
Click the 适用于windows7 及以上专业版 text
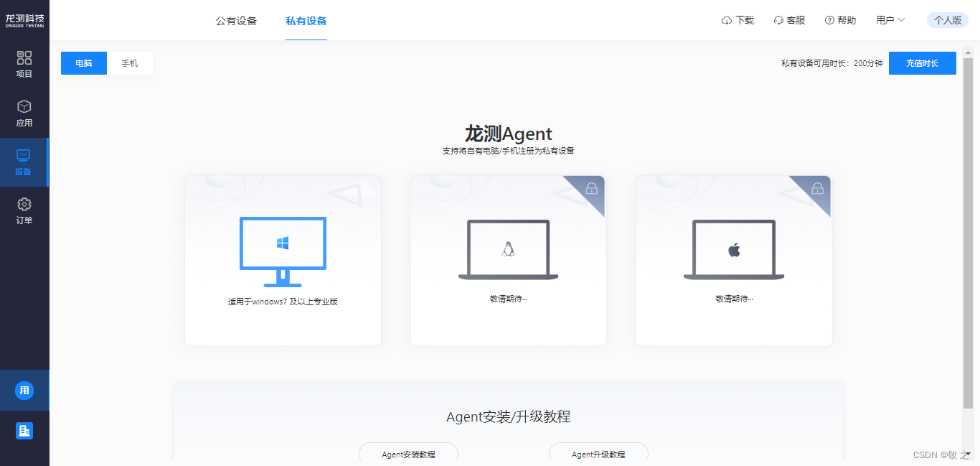pos(283,302)
